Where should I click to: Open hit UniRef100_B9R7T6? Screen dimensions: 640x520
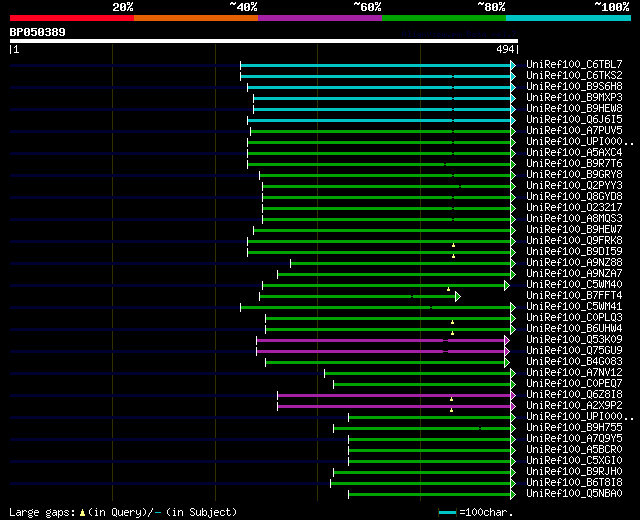(x=574, y=164)
